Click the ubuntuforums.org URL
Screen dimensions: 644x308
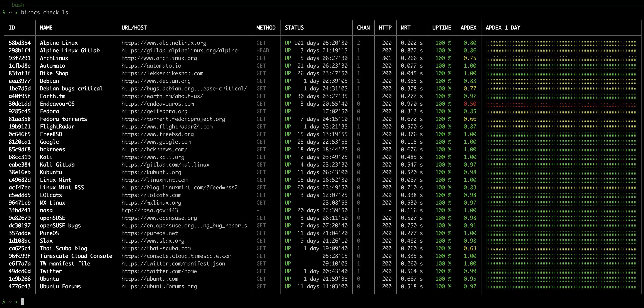tap(159, 287)
